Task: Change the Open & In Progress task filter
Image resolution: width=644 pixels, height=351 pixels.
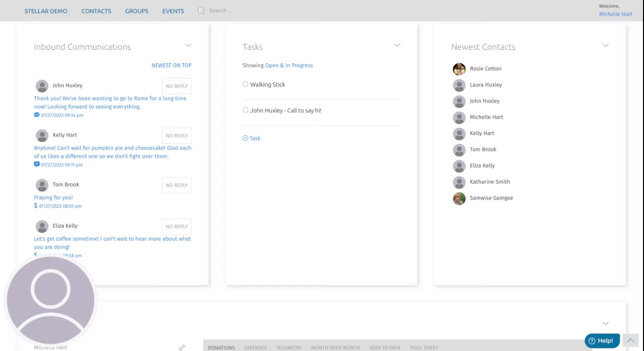Action: tap(289, 65)
